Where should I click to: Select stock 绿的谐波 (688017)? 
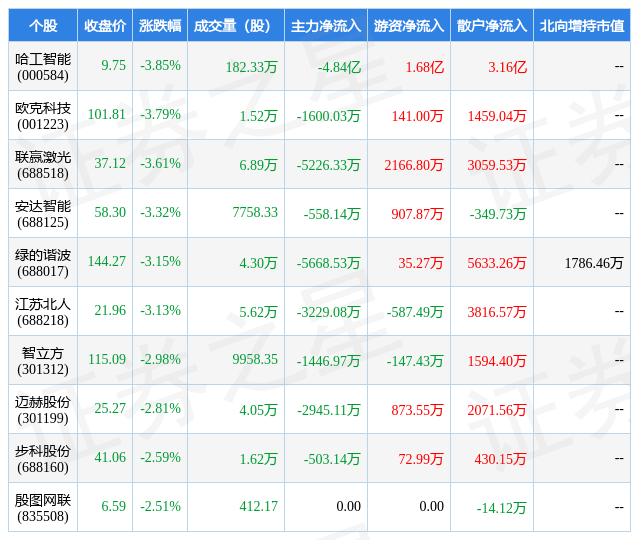point(43,263)
